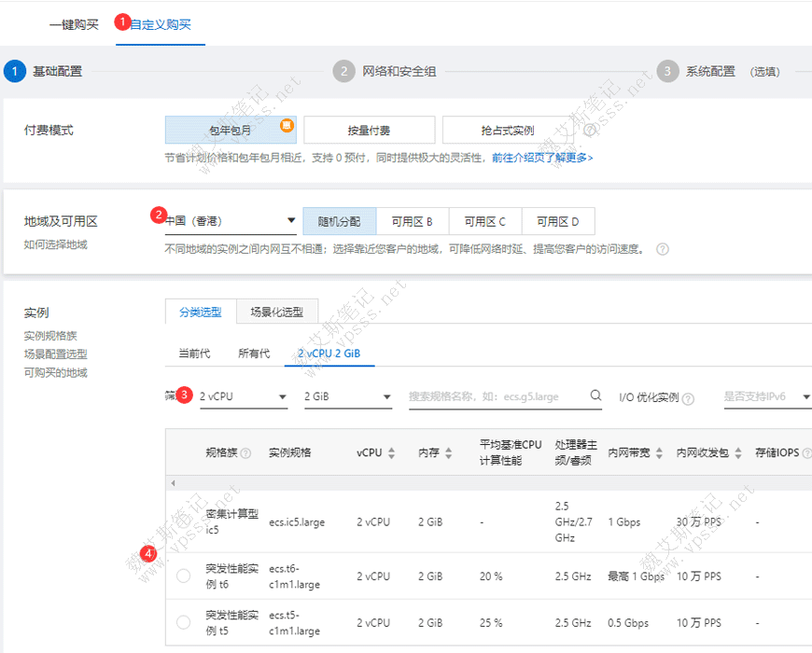
Task: Click the 系统配置 step label
Action: [710, 72]
